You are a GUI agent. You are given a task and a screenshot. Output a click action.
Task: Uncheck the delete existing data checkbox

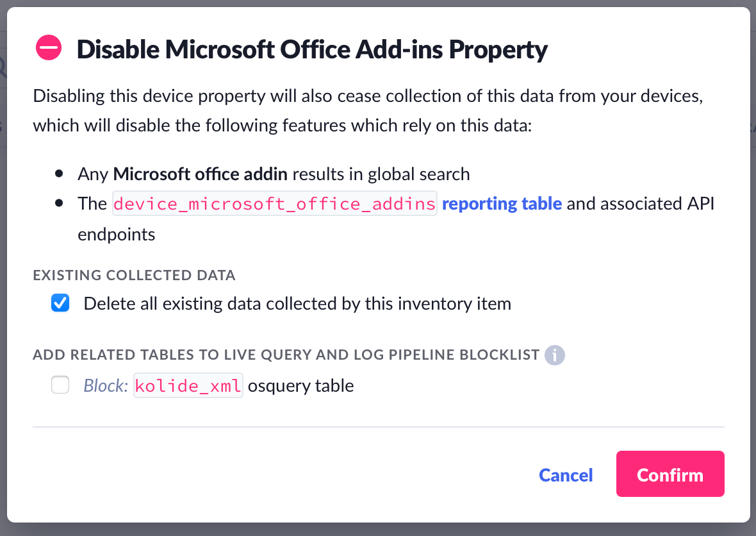60,303
